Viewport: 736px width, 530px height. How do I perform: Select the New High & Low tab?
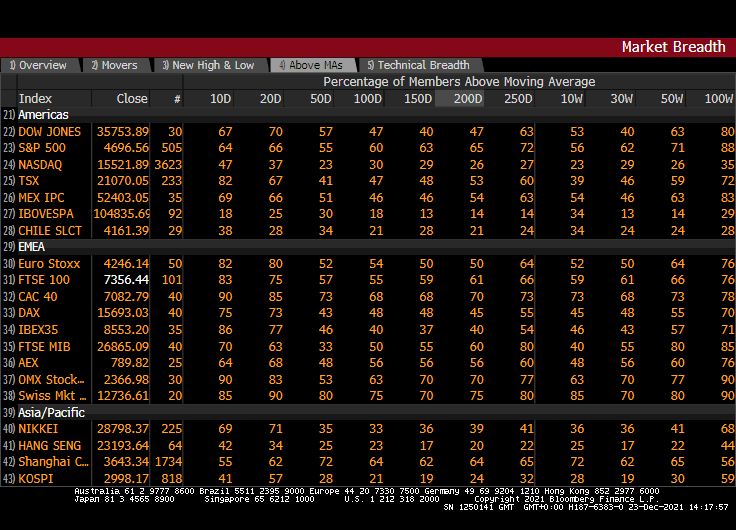208,65
